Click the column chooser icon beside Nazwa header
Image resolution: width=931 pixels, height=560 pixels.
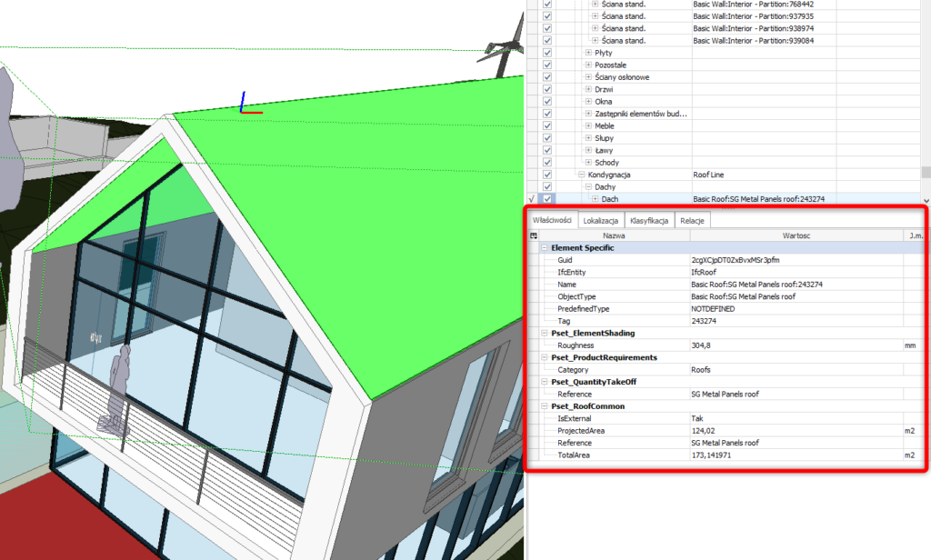534,235
